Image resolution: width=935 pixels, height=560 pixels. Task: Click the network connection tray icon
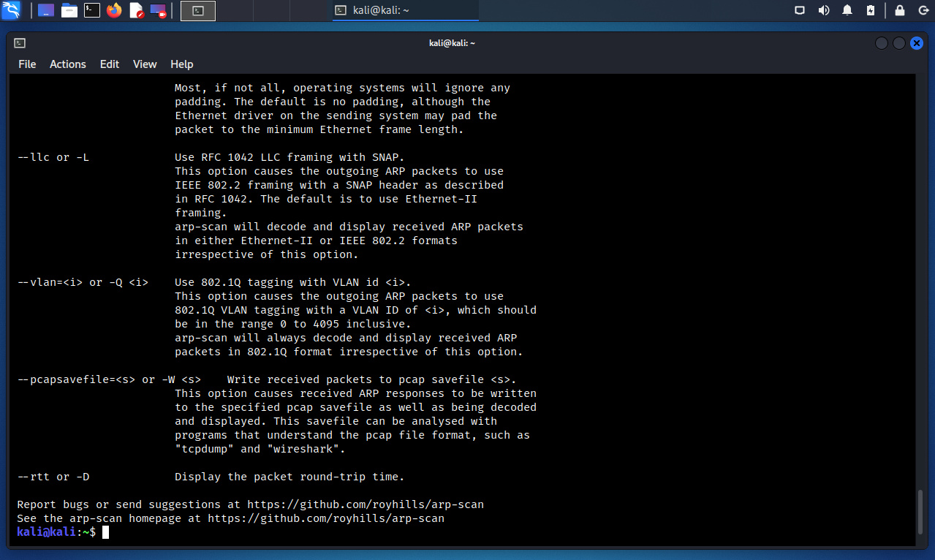click(800, 10)
